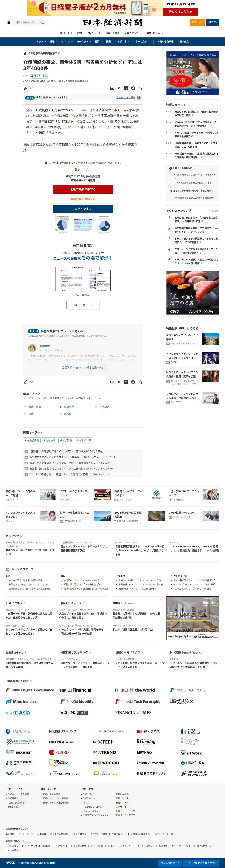Expand the 国際 navigation dropdown
Image resolution: width=225 pixels, height=868 pixels.
point(110,42)
